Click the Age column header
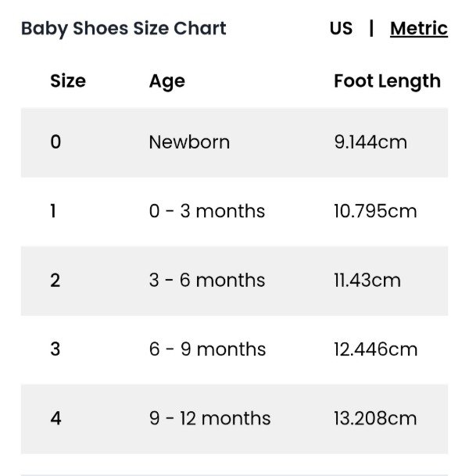Image resolution: width=469 pixels, height=476 pixels. (166, 81)
